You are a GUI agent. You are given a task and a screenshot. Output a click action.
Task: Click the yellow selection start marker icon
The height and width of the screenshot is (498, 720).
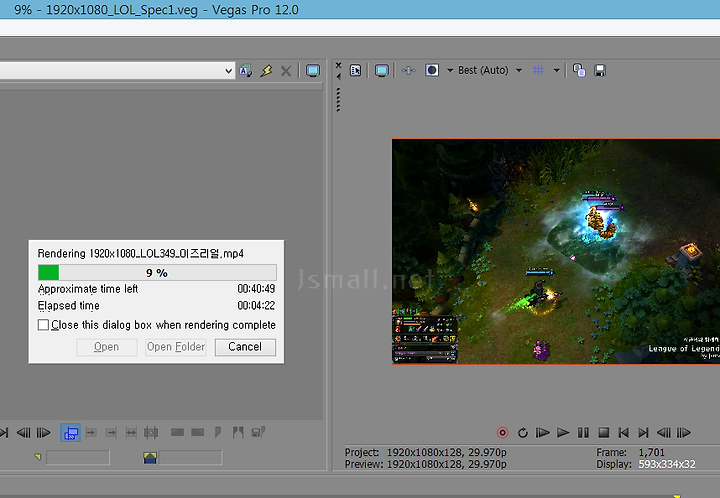[38, 457]
